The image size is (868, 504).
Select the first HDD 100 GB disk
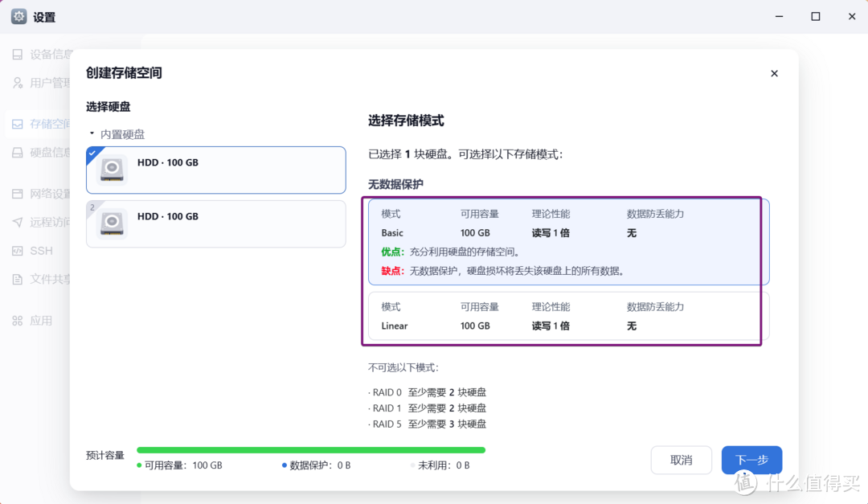215,170
